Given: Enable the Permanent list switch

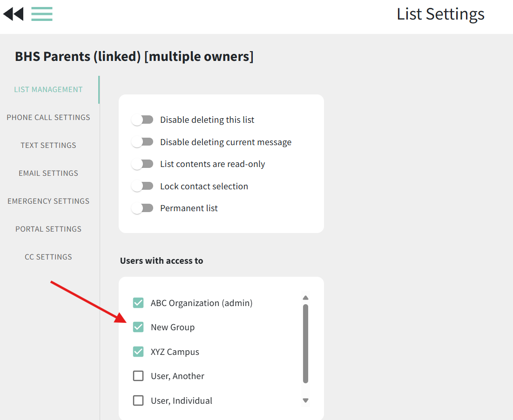Looking at the screenshot, I should click(x=142, y=208).
